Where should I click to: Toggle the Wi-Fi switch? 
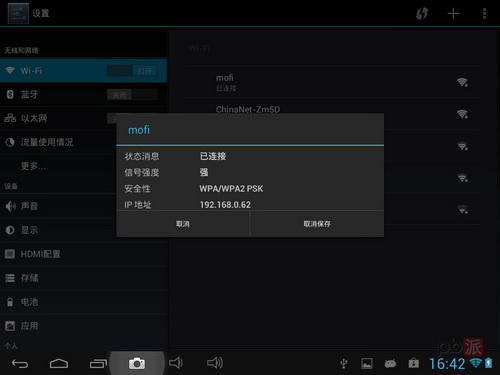132,71
